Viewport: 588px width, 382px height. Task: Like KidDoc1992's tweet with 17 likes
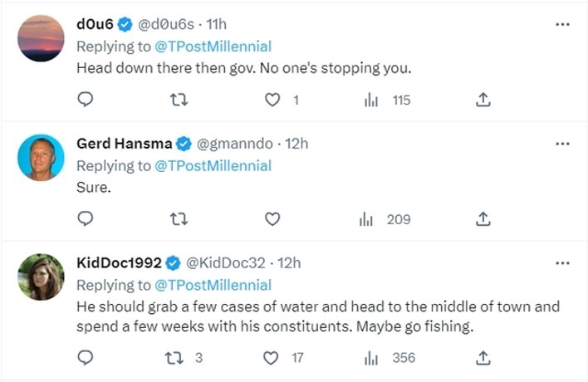[x=272, y=359]
